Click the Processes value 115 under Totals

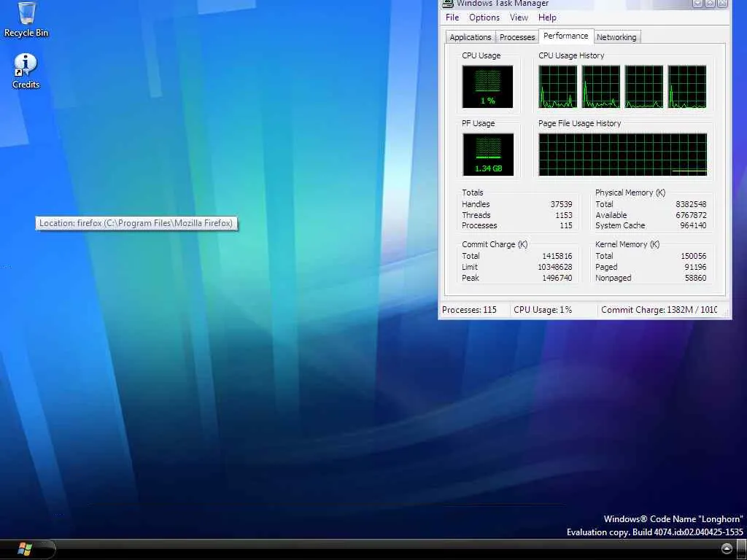pyautogui.click(x=566, y=226)
